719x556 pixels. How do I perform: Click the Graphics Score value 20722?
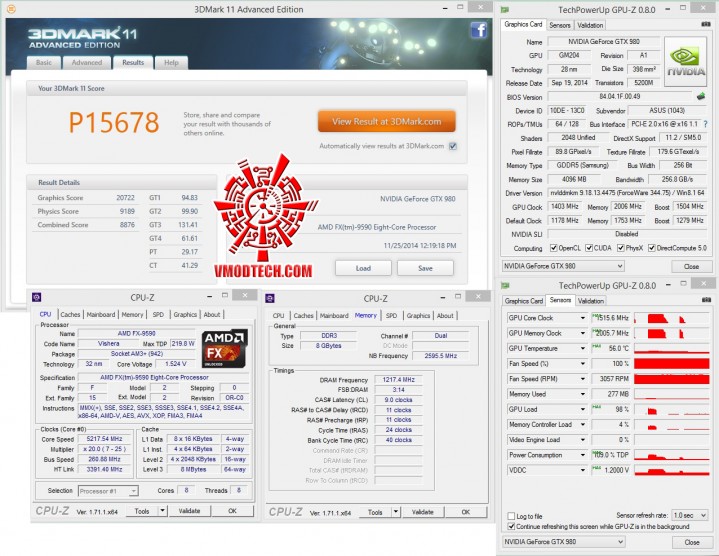click(x=125, y=198)
